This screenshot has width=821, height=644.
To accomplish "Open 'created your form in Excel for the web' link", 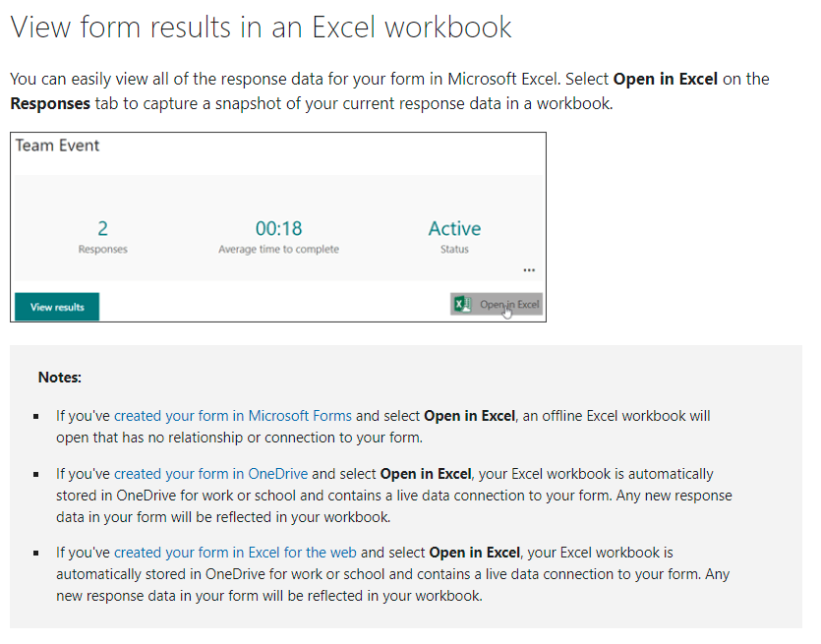I will 235,553.
